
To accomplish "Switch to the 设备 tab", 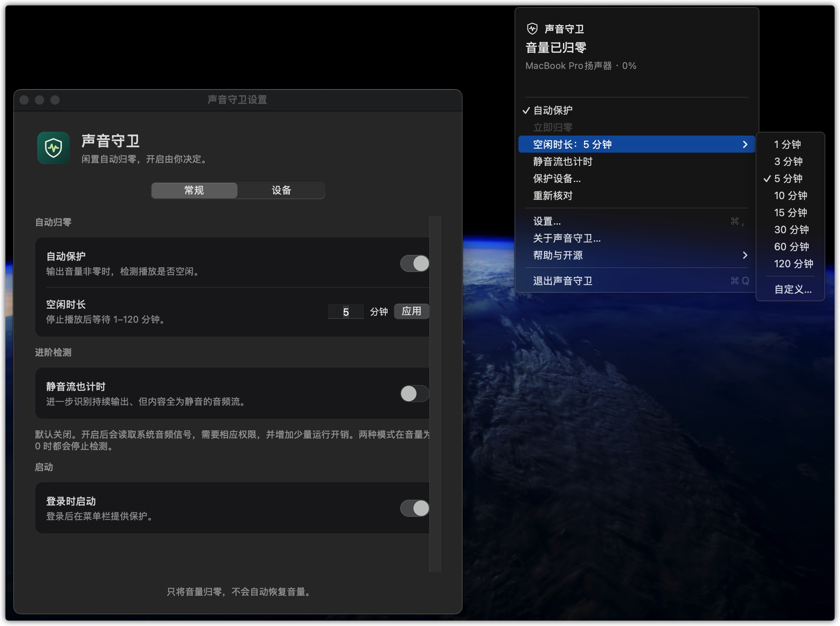I will (281, 190).
